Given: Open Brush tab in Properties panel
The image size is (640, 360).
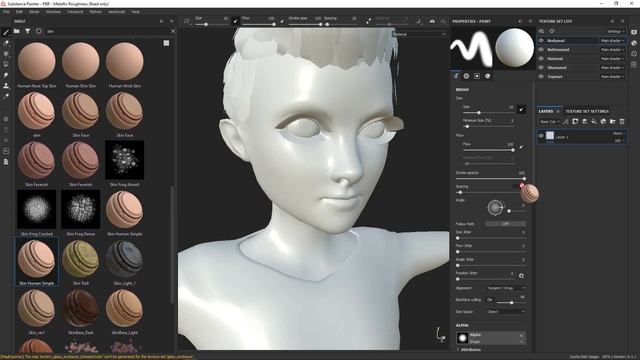Looking at the screenshot, I should pyautogui.click(x=456, y=76).
